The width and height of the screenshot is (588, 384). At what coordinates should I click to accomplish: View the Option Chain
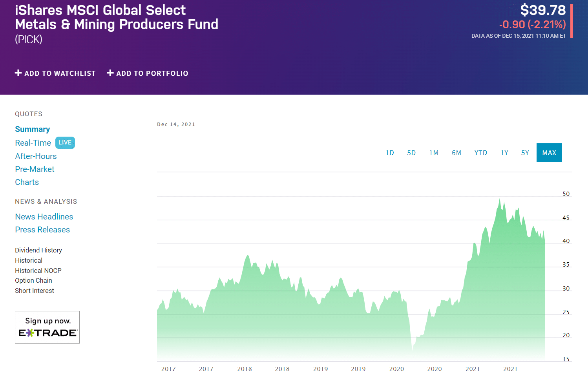(x=33, y=280)
